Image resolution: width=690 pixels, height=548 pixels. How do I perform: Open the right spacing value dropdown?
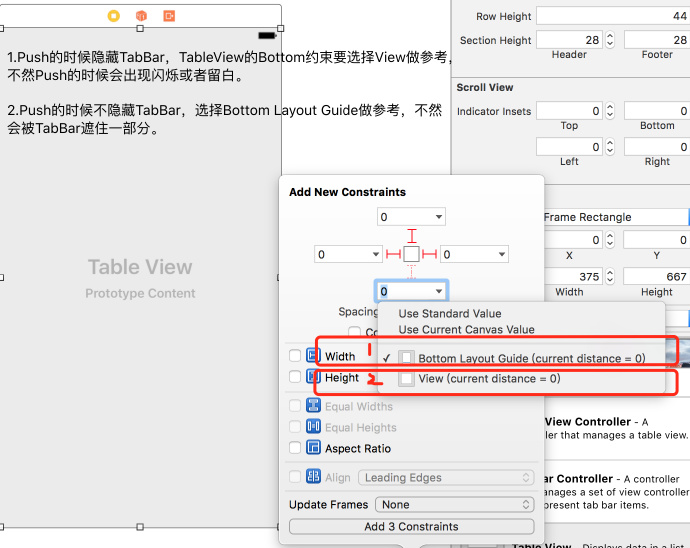coord(502,254)
